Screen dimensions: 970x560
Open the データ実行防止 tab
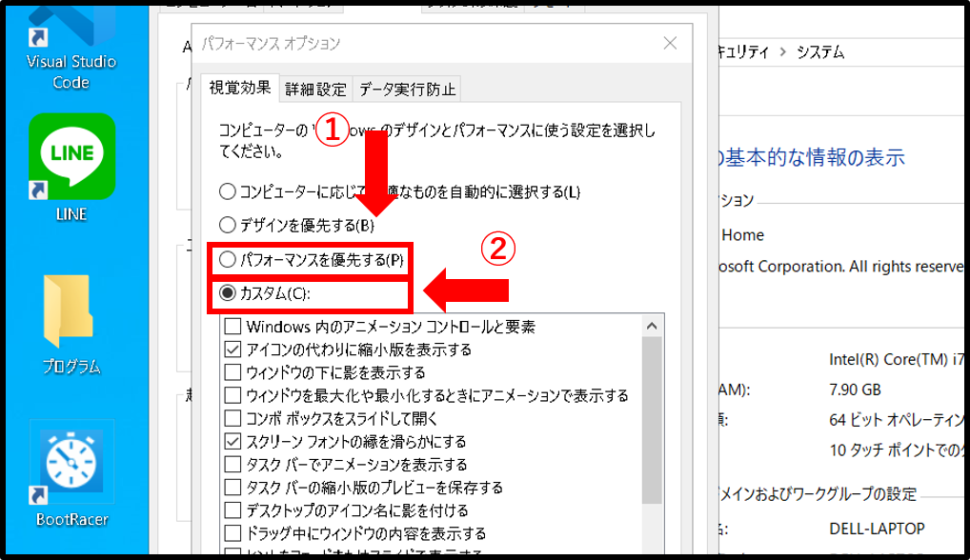(x=407, y=90)
